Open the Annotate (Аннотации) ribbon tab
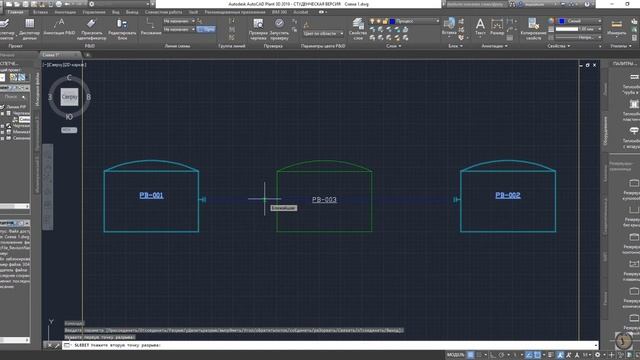The image size is (640, 360). click(65, 12)
